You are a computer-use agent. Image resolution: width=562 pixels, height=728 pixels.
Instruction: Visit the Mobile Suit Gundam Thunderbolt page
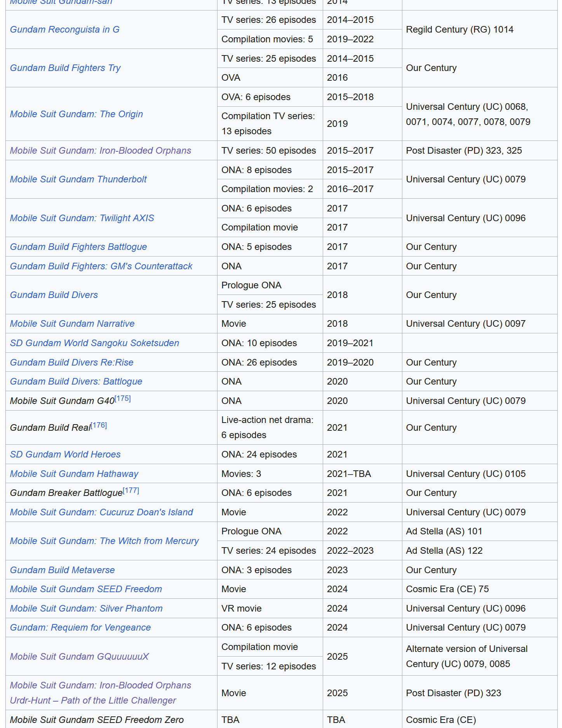tap(78, 179)
